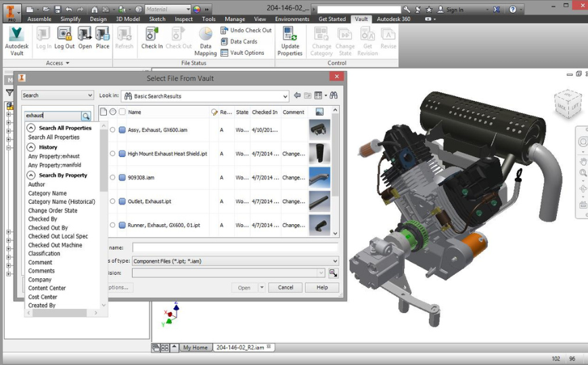Switch to the My Home document tab

tap(195, 348)
